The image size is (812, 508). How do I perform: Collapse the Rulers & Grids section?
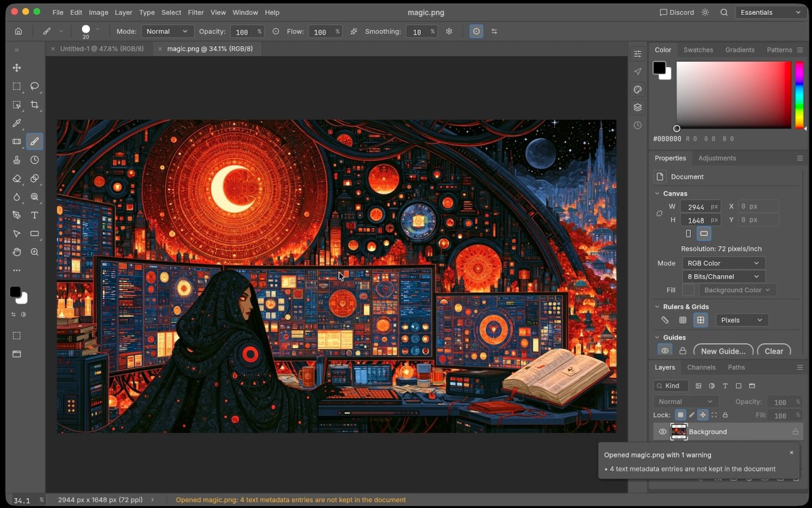tap(657, 307)
